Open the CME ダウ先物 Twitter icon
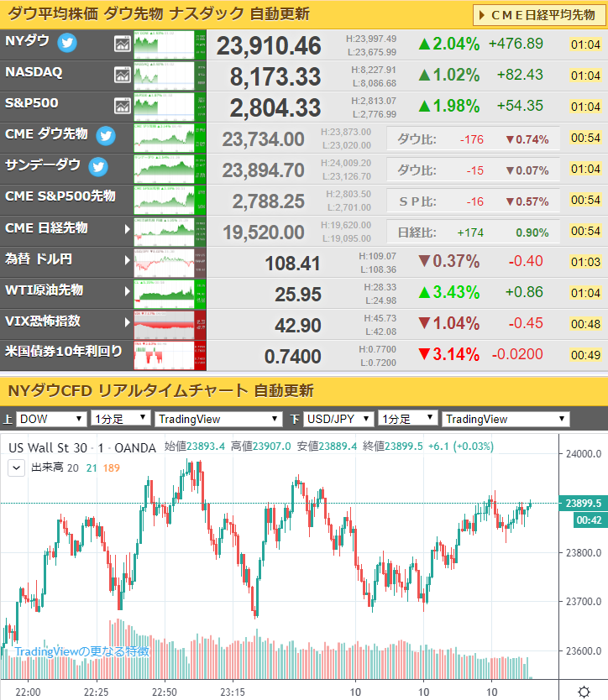Screen dimensions: 608x700 pyautogui.click(x=106, y=136)
